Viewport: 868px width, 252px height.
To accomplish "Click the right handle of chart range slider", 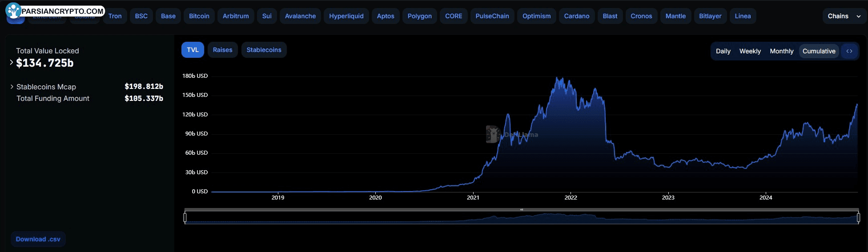I will [x=858, y=217].
